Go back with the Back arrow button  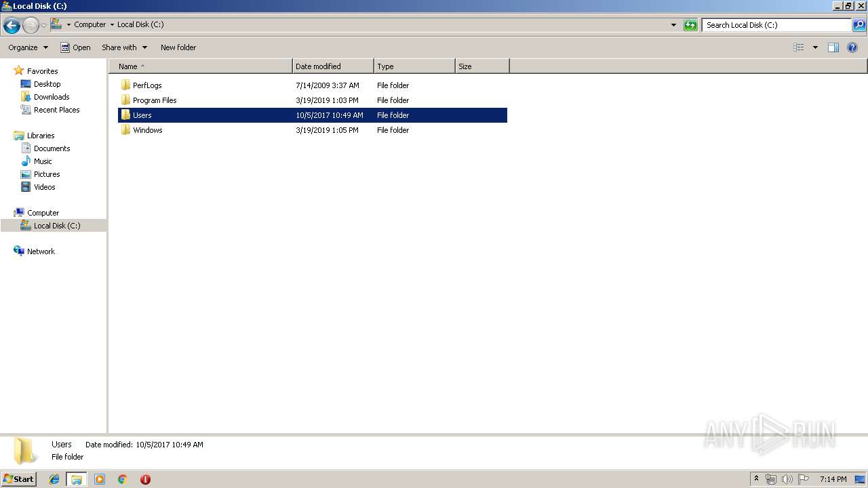12,26
